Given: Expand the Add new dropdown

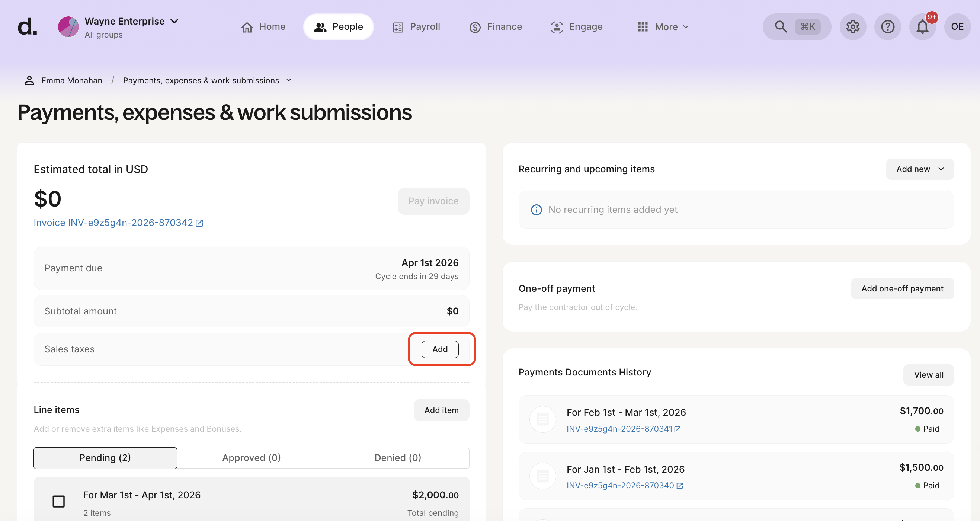Looking at the screenshot, I should 919,169.
